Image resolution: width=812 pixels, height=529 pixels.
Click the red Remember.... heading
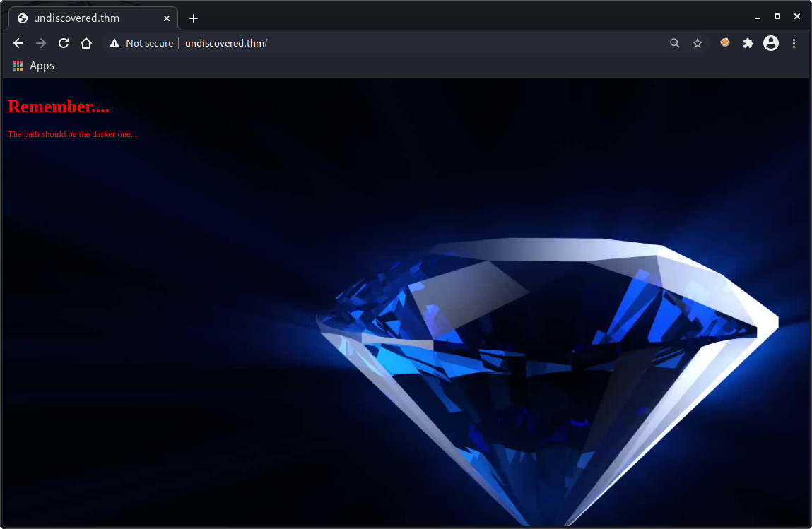click(58, 107)
